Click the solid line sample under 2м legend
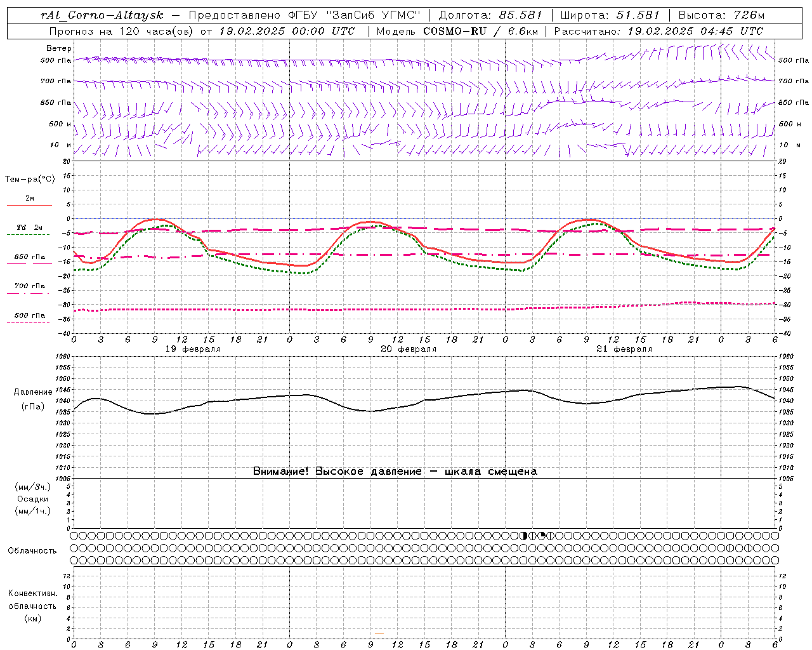This screenshot has height=650, width=812. point(29,205)
